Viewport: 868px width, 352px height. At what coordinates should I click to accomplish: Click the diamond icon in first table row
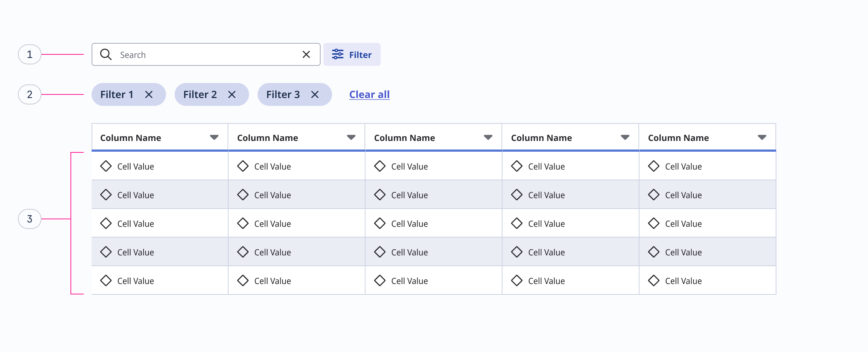106,166
